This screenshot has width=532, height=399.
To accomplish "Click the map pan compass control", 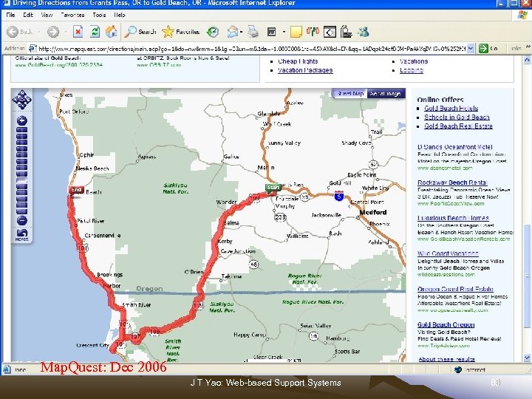I will [x=21, y=100].
